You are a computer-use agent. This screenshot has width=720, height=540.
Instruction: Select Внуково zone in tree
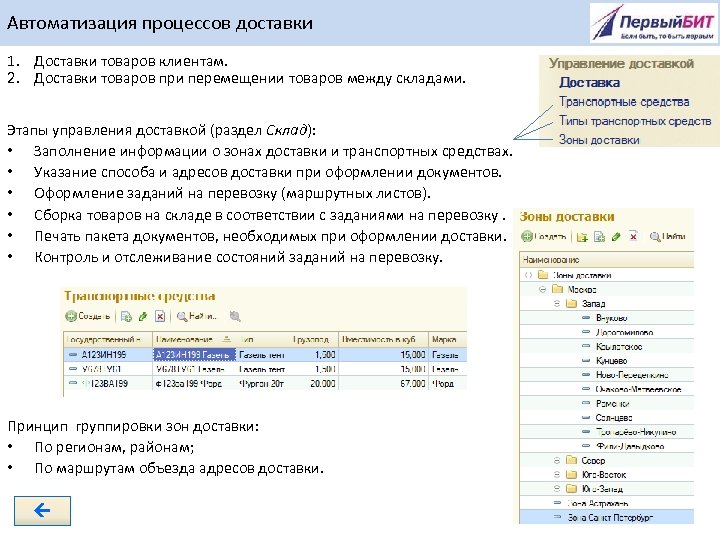pyautogui.click(x=611, y=318)
